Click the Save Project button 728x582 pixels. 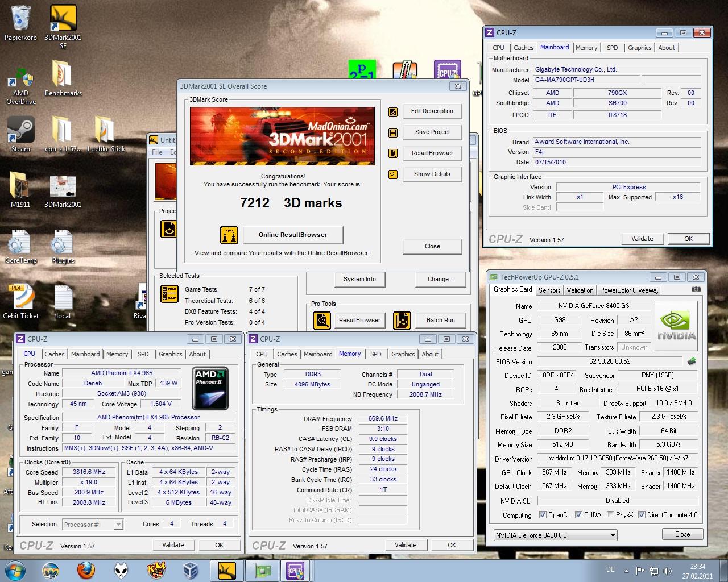click(x=432, y=132)
